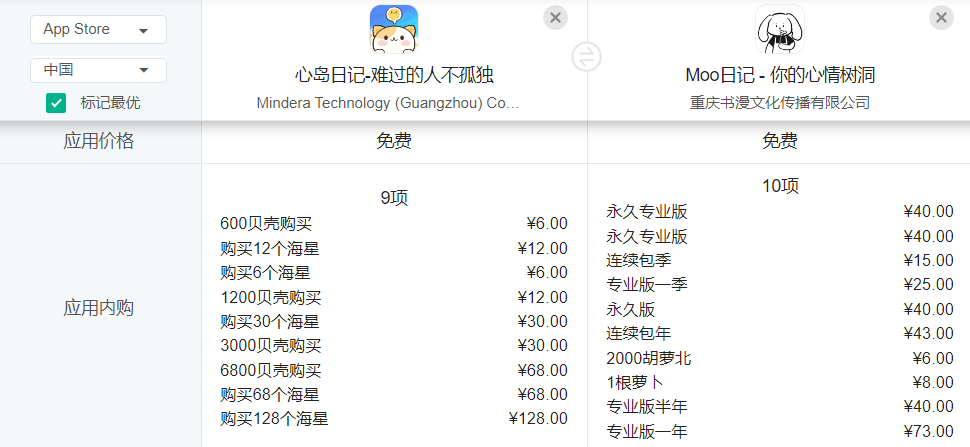970x447 pixels.
Task: Click the 9项 in-app purchase count
Action: click(x=394, y=198)
